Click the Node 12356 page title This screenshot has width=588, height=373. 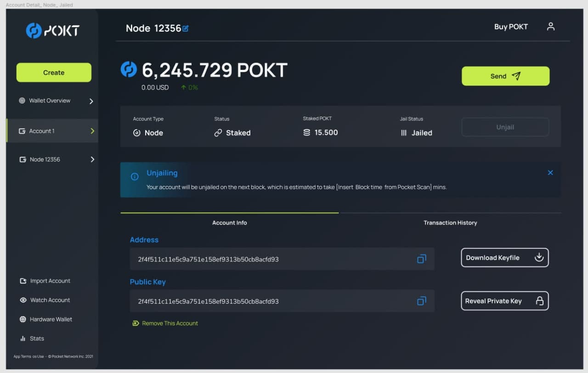tap(153, 28)
